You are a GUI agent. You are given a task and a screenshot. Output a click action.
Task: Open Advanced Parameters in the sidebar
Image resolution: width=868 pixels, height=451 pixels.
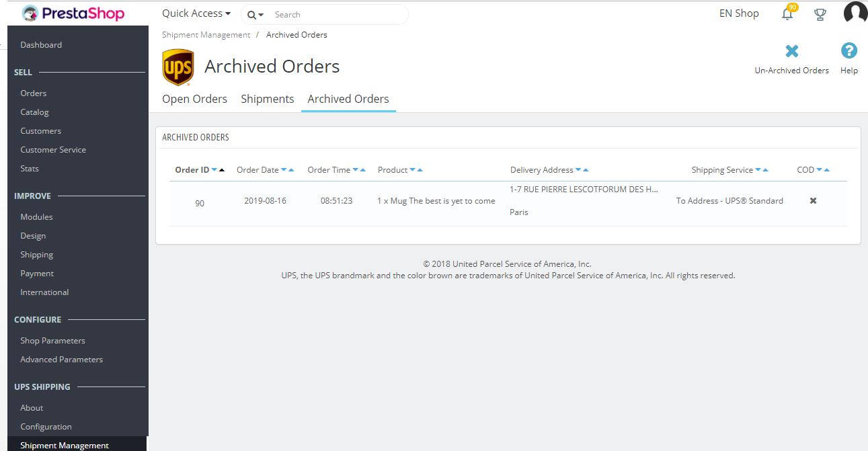(61, 360)
